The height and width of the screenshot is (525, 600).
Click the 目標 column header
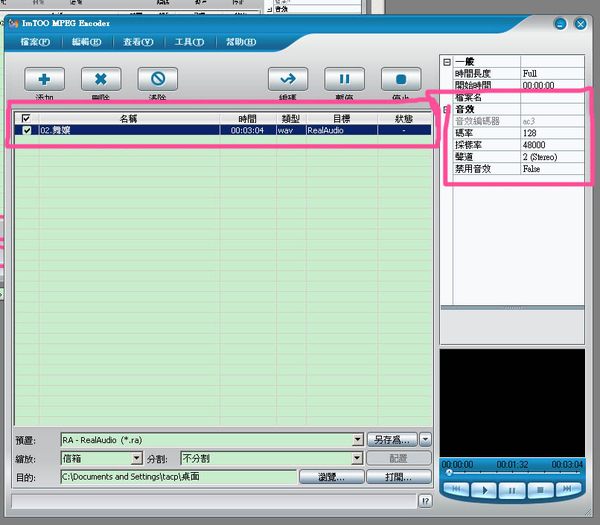pyautogui.click(x=342, y=119)
